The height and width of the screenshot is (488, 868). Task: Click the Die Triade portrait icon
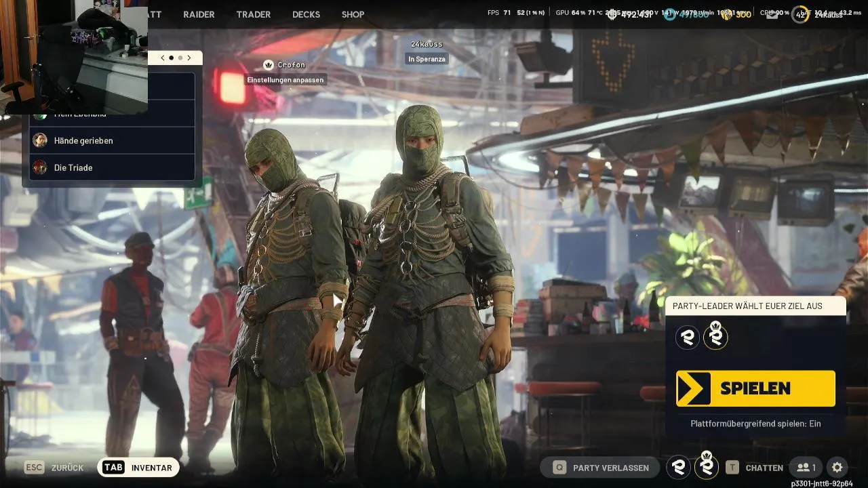tap(40, 167)
